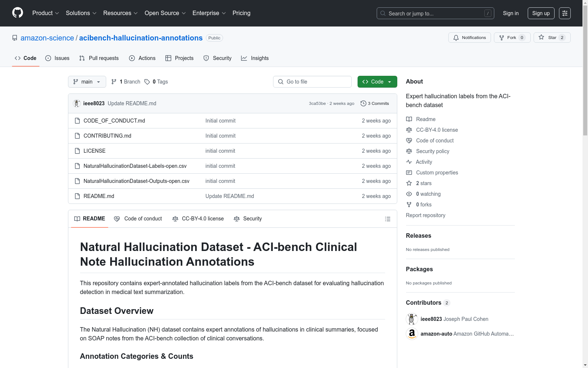Click the amazon-auto avatar icon
Viewport: 588px width, 368px height.
click(x=412, y=334)
